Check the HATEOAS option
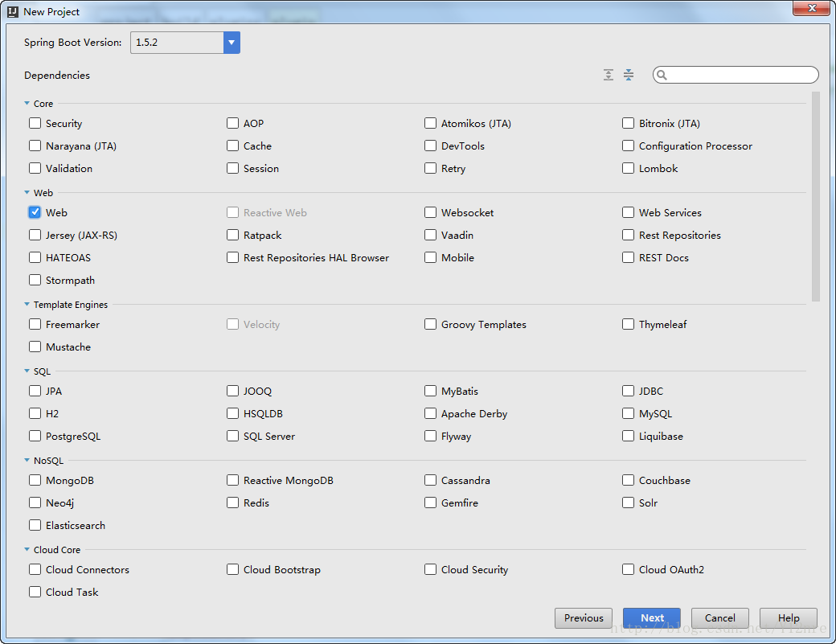Viewport: 836px width, 644px height. click(35, 257)
